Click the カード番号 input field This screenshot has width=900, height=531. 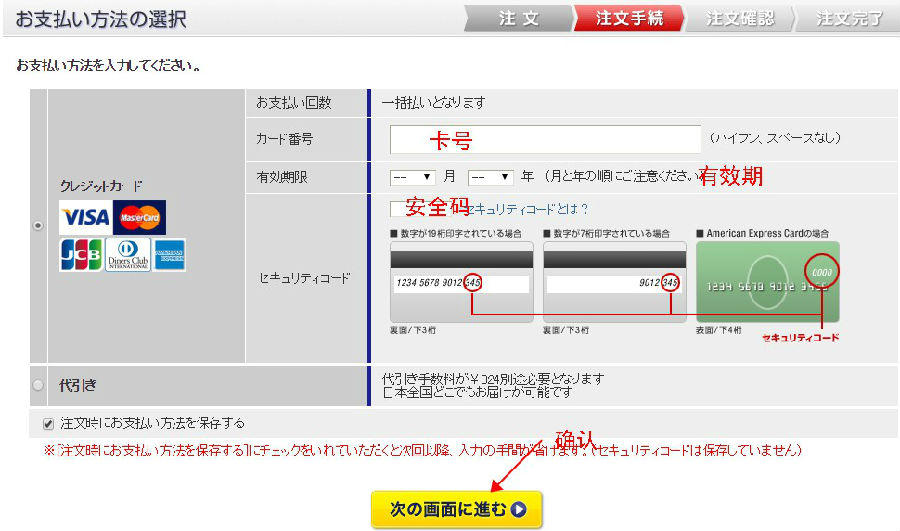pyautogui.click(x=545, y=139)
